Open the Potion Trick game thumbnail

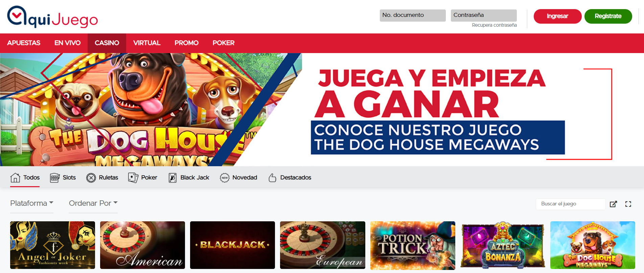pos(413,245)
